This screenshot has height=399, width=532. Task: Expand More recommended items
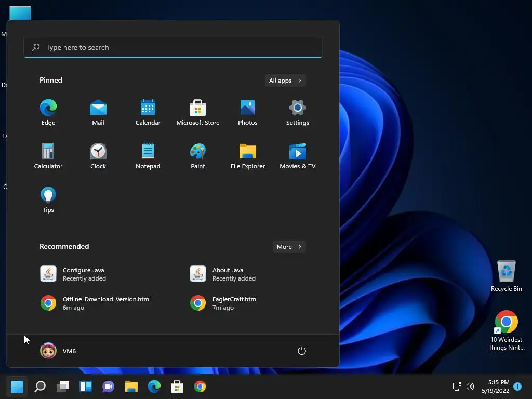coord(289,247)
